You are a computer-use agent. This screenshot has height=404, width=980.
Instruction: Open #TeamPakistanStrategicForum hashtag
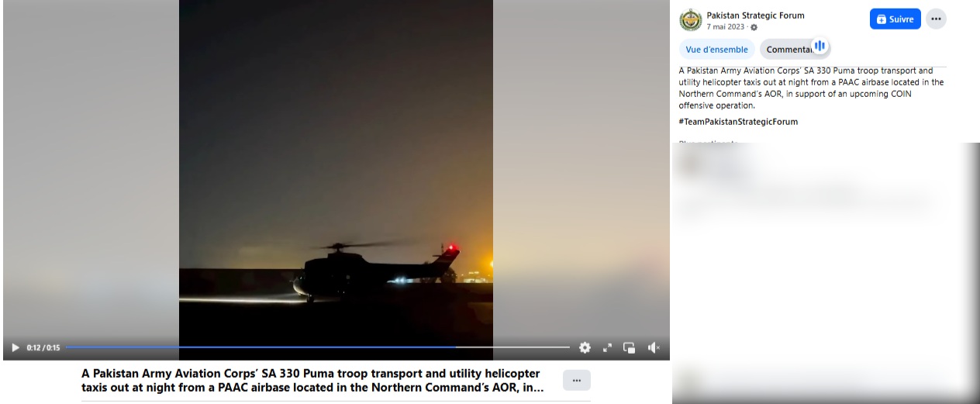click(x=737, y=122)
